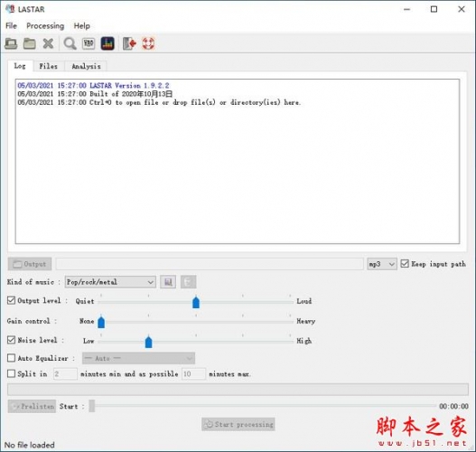Click the tag editor toolbar icon
The image size is (476, 452).
[x=89, y=43]
